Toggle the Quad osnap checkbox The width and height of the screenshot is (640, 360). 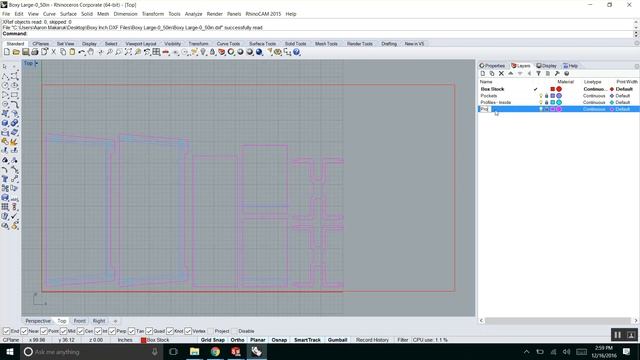149,331
